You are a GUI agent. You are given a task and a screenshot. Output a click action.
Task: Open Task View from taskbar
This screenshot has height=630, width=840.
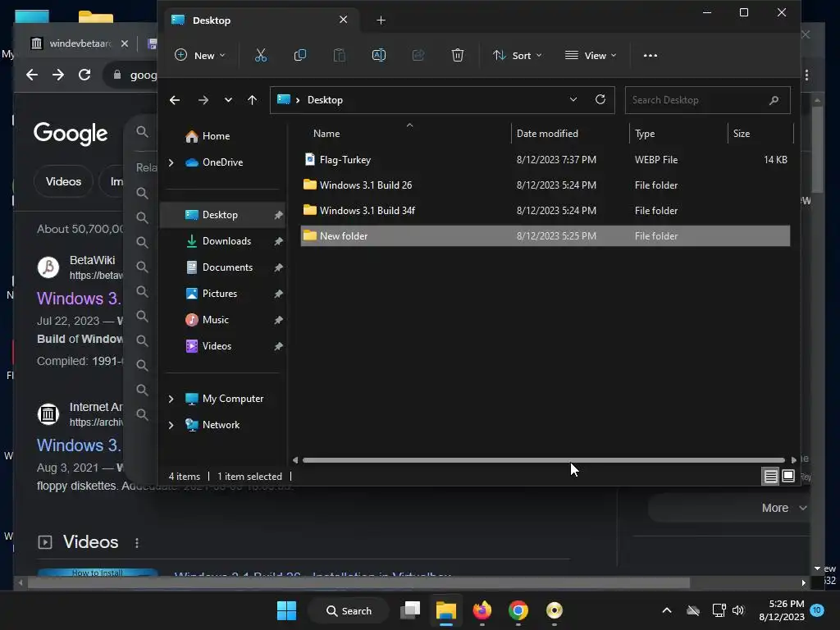[x=410, y=610]
